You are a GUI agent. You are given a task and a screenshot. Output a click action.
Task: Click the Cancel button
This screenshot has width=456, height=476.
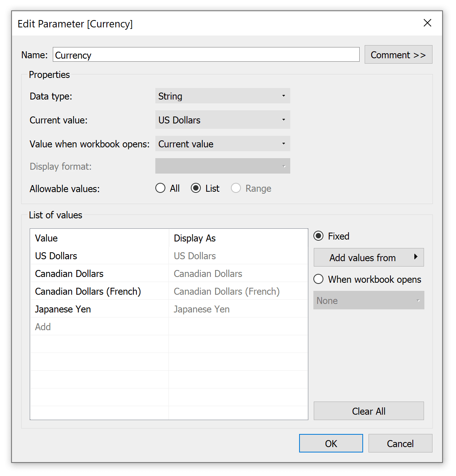pyautogui.click(x=400, y=443)
